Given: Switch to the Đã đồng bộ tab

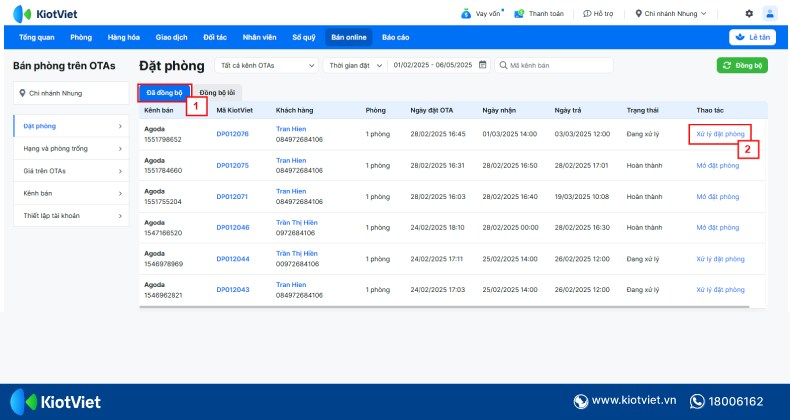Looking at the screenshot, I should (164, 93).
